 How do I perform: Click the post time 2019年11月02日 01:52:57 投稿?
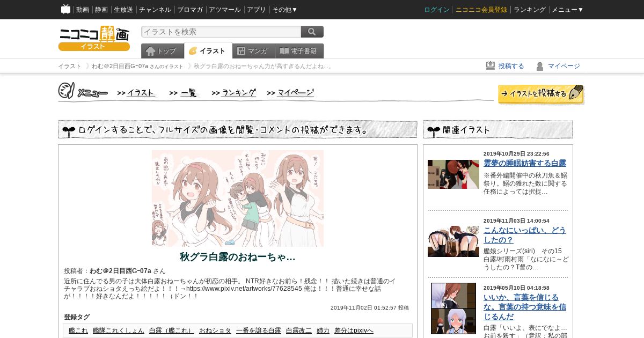tap(370, 308)
